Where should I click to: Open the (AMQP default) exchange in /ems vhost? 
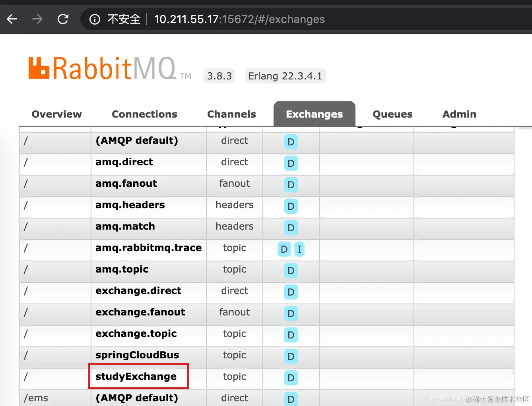coord(137,398)
